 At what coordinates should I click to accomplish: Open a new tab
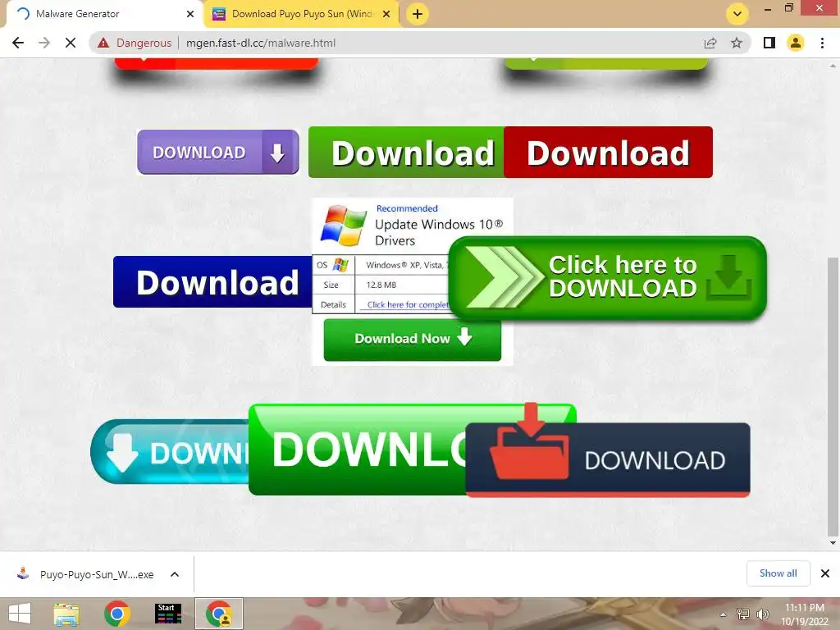(x=418, y=14)
